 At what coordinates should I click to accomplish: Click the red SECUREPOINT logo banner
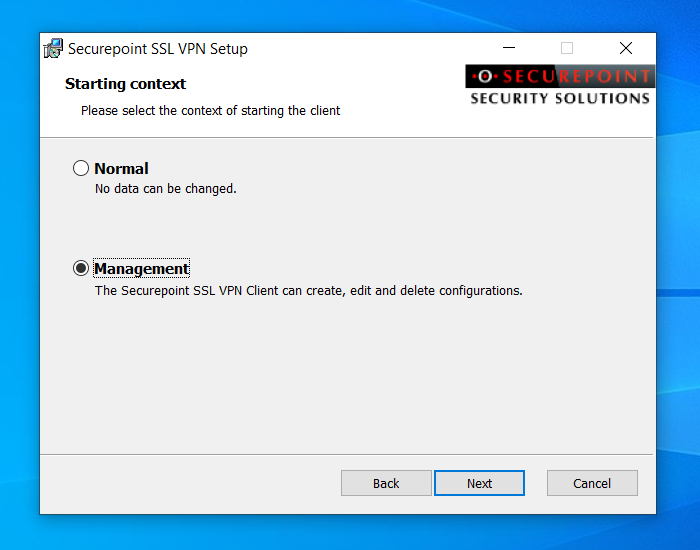(x=560, y=76)
